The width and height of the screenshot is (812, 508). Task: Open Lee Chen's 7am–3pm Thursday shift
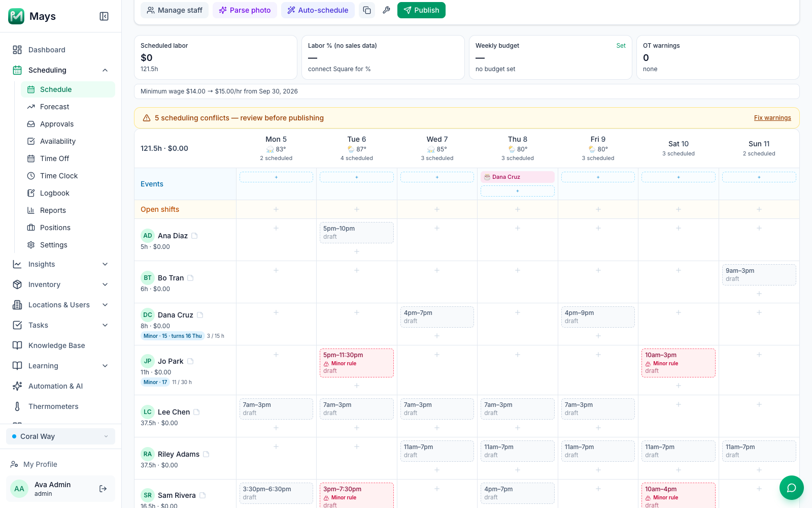(x=518, y=409)
